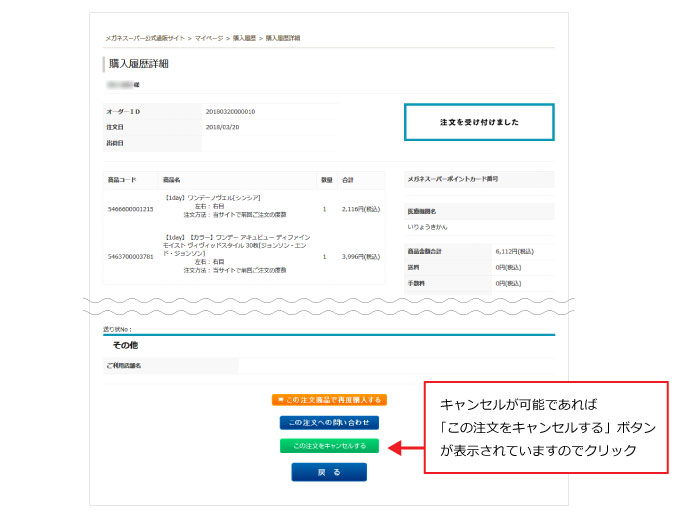
Task: Select order date 2018/03/20 value
Action: click(x=222, y=127)
